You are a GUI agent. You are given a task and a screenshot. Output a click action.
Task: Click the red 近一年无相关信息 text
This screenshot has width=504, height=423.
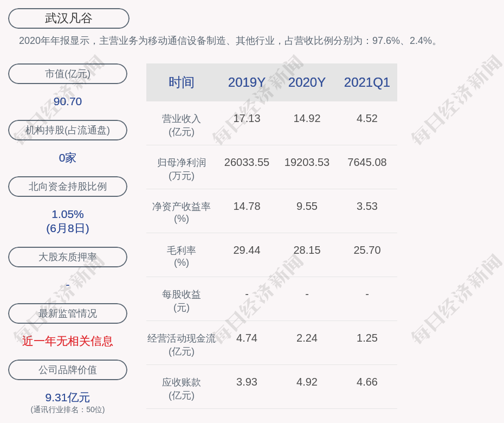point(68,341)
